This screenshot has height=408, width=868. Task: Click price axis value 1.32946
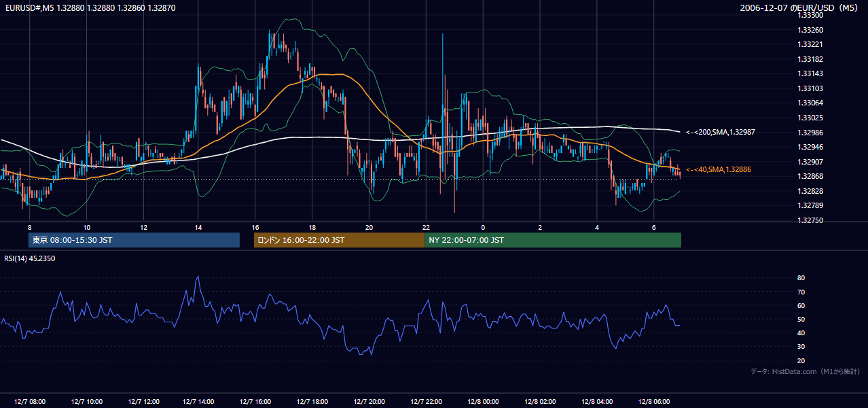pyautogui.click(x=811, y=147)
